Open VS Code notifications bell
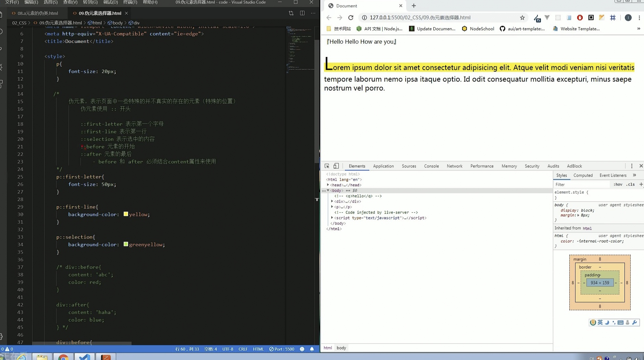644x360 pixels. [x=312, y=349]
